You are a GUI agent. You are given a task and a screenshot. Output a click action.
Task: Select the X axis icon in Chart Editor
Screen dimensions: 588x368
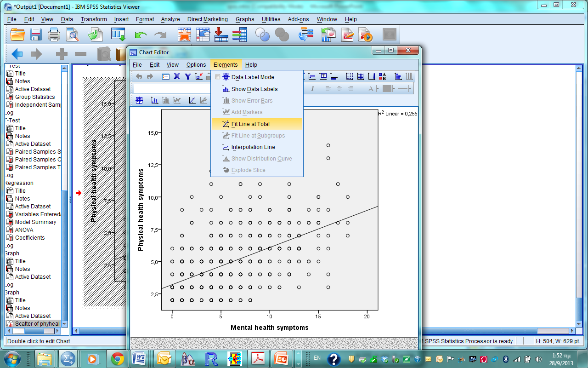177,77
